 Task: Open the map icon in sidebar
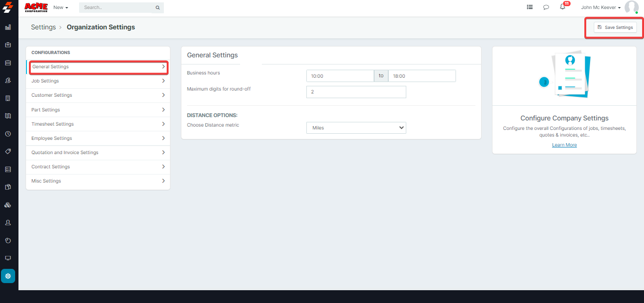point(8,116)
